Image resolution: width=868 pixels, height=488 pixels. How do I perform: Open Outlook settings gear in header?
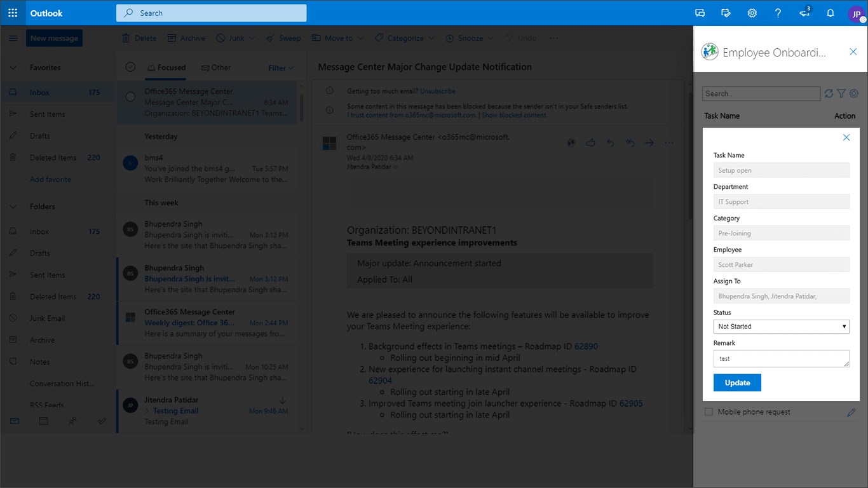[752, 13]
